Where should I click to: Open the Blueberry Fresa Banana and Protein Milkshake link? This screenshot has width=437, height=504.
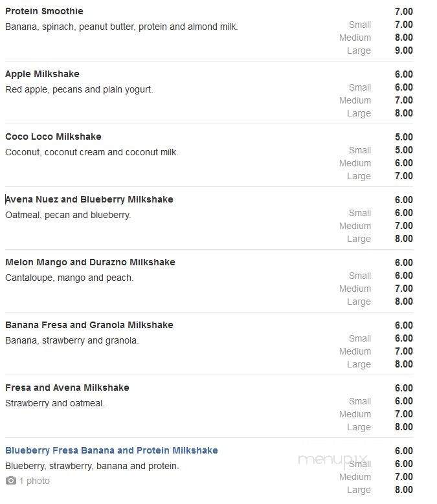pos(111,450)
